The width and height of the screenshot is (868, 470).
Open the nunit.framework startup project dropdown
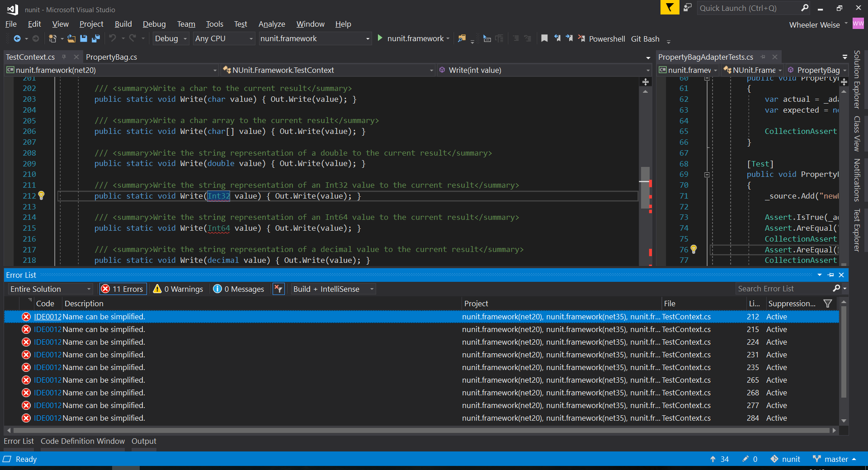pos(315,39)
